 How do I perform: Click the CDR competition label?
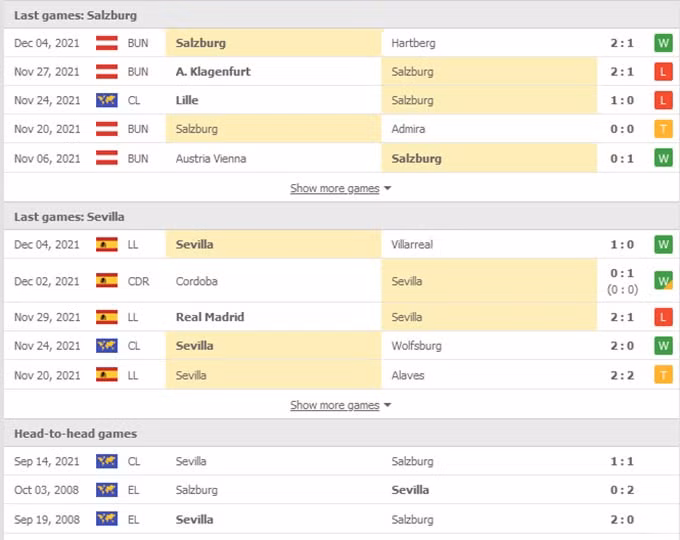click(138, 281)
